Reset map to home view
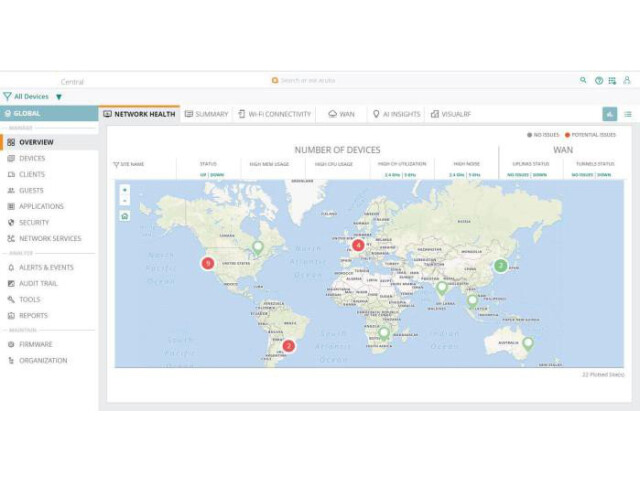This screenshot has width=640, height=480. pyautogui.click(x=125, y=216)
